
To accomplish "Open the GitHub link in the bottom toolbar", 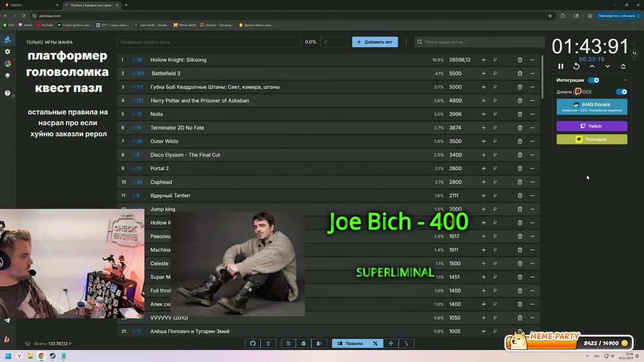I will coord(253,343).
